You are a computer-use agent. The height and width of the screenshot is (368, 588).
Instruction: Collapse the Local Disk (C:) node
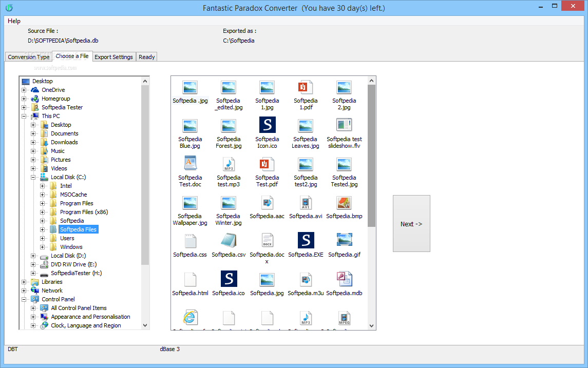tap(33, 177)
